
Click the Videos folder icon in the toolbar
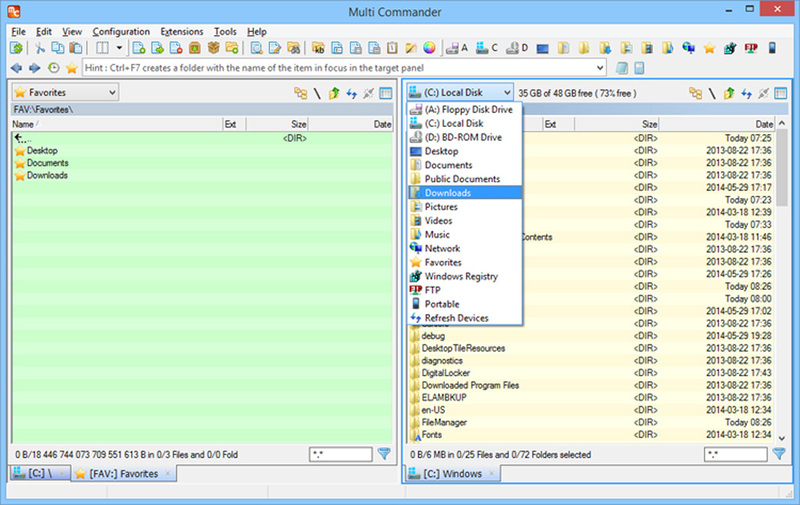[647, 48]
